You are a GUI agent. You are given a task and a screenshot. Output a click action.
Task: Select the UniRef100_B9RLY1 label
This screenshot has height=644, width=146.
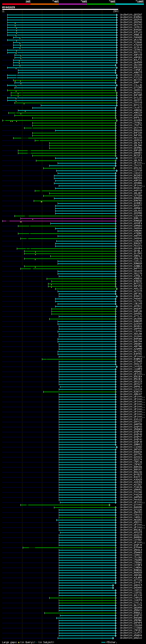tap(131, 218)
